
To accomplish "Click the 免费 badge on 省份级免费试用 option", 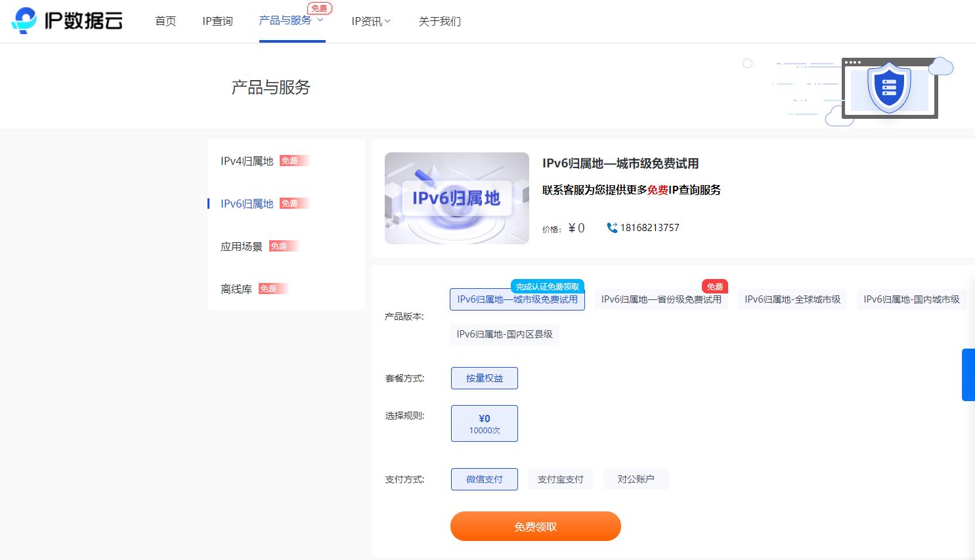I will pos(715,286).
